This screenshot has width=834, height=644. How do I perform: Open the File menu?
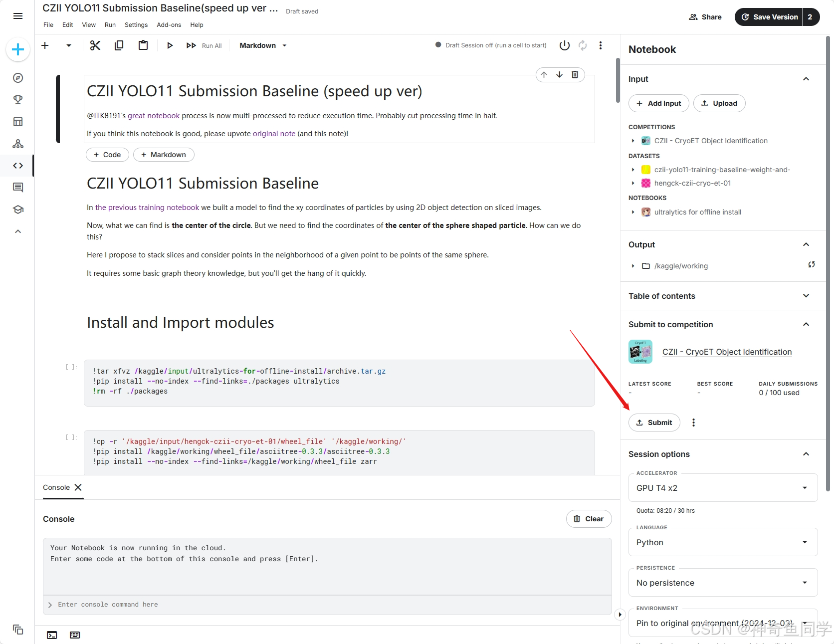coord(48,25)
